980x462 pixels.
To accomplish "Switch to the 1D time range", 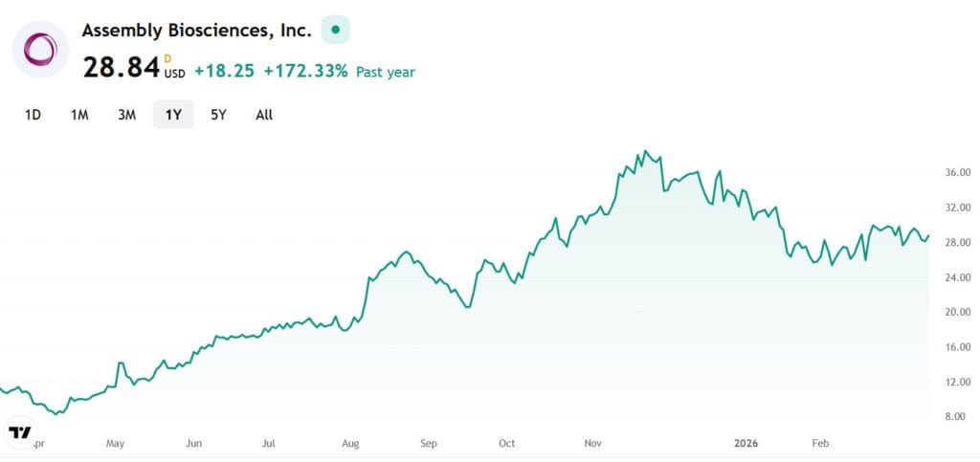I will coord(33,115).
